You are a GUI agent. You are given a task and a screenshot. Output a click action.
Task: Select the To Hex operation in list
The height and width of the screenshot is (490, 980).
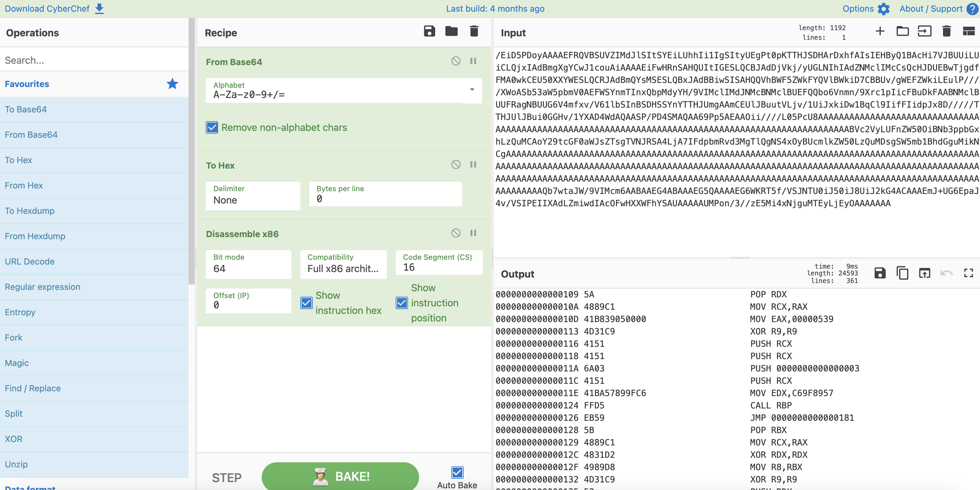coord(94,160)
